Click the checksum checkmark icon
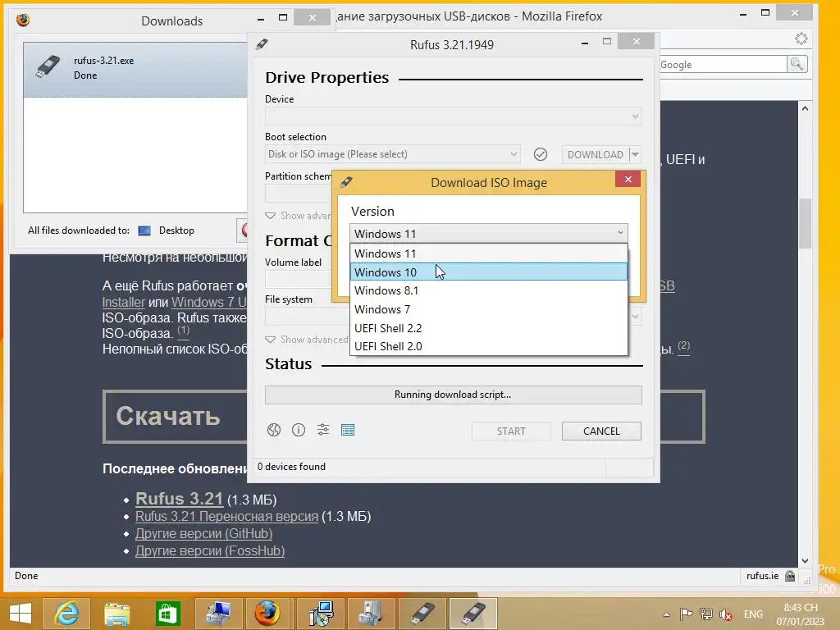Image resolution: width=840 pixels, height=630 pixels. 541,154
